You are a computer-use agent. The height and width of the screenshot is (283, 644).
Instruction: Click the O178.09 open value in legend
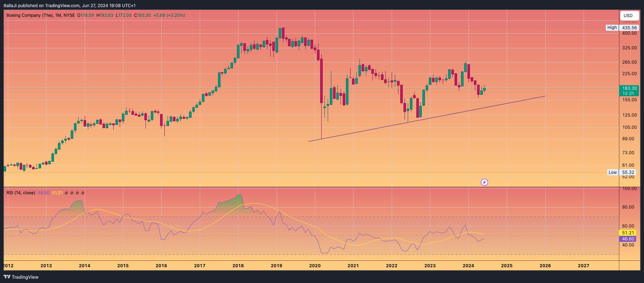[86, 15]
